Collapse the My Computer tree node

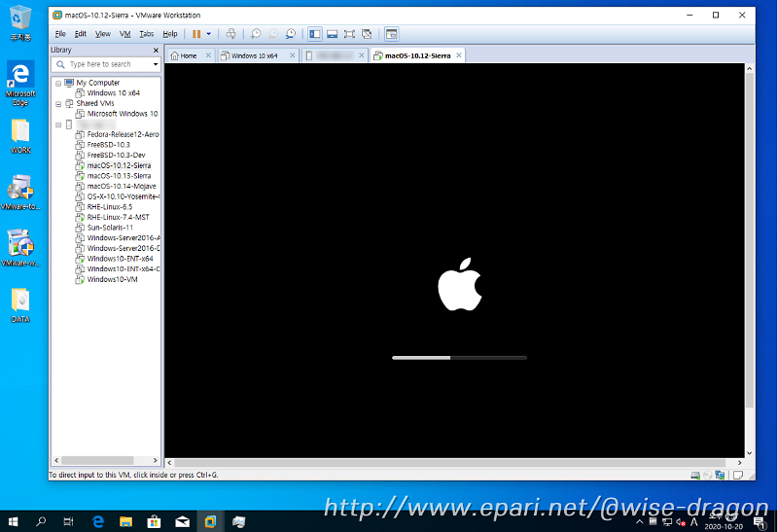(58, 84)
